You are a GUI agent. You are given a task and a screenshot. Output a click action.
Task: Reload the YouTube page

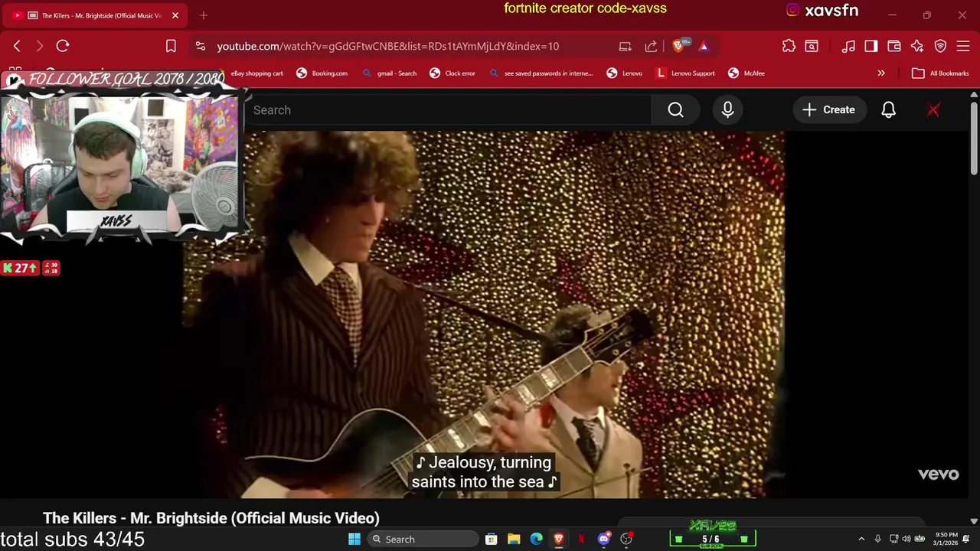coord(63,46)
